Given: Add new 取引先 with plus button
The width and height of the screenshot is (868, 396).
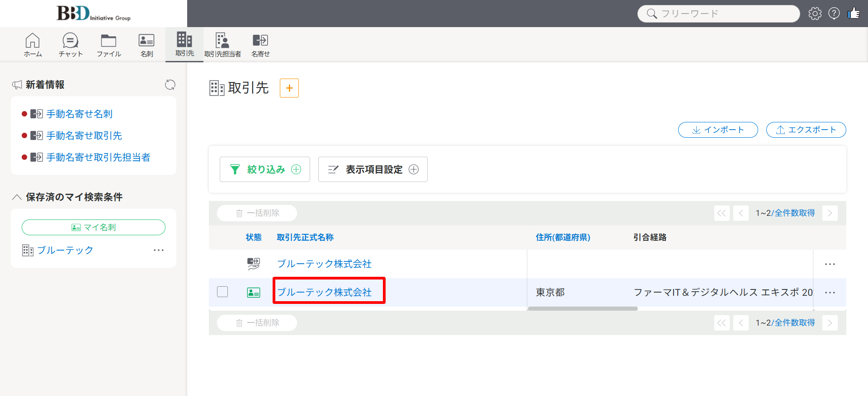Looking at the screenshot, I should 289,88.
